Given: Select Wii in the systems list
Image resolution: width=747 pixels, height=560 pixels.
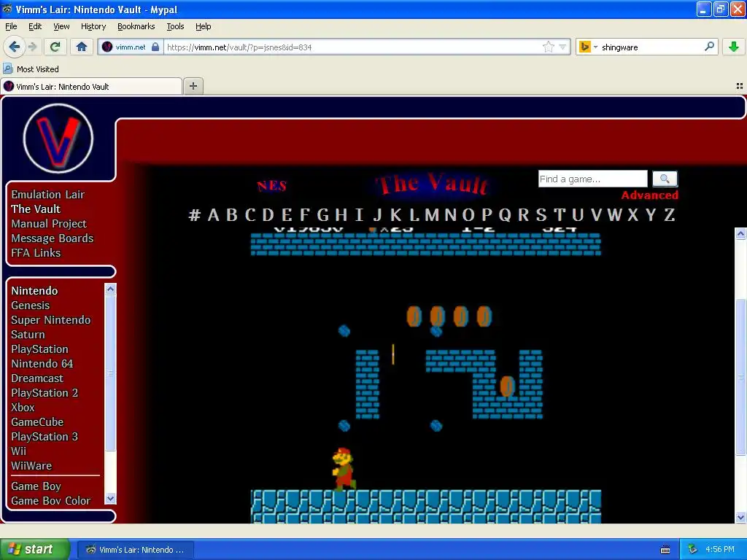Looking at the screenshot, I should (18, 451).
